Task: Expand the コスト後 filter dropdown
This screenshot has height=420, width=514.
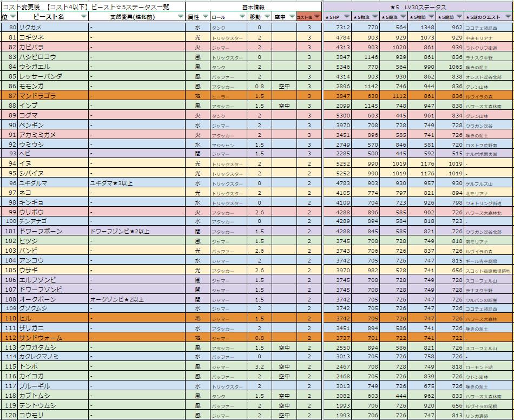Action: click(x=318, y=17)
